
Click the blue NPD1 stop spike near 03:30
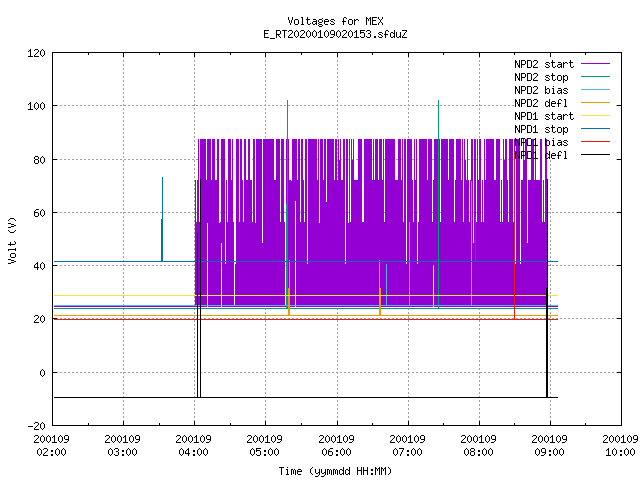click(x=162, y=219)
